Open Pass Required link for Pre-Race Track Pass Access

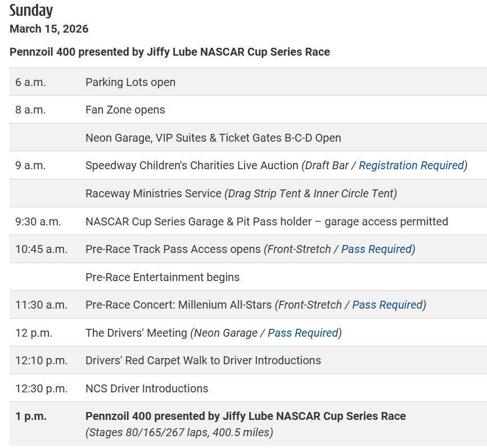coord(376,249)
